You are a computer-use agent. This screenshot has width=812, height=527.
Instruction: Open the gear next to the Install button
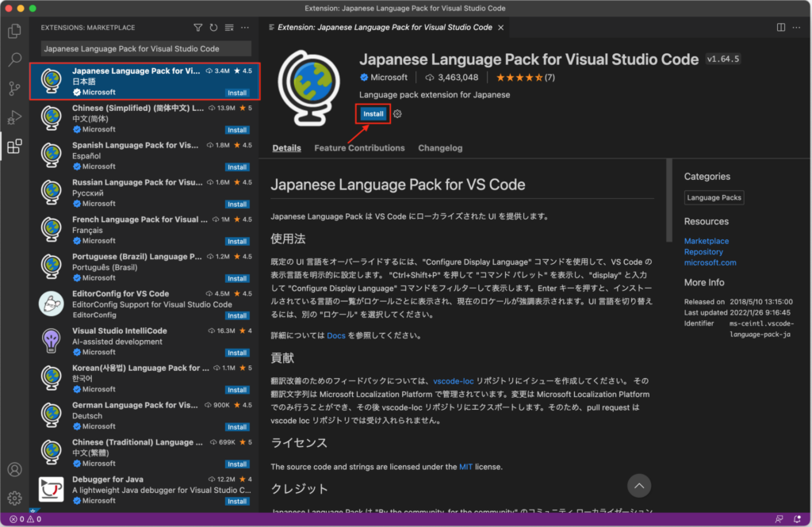396,113
